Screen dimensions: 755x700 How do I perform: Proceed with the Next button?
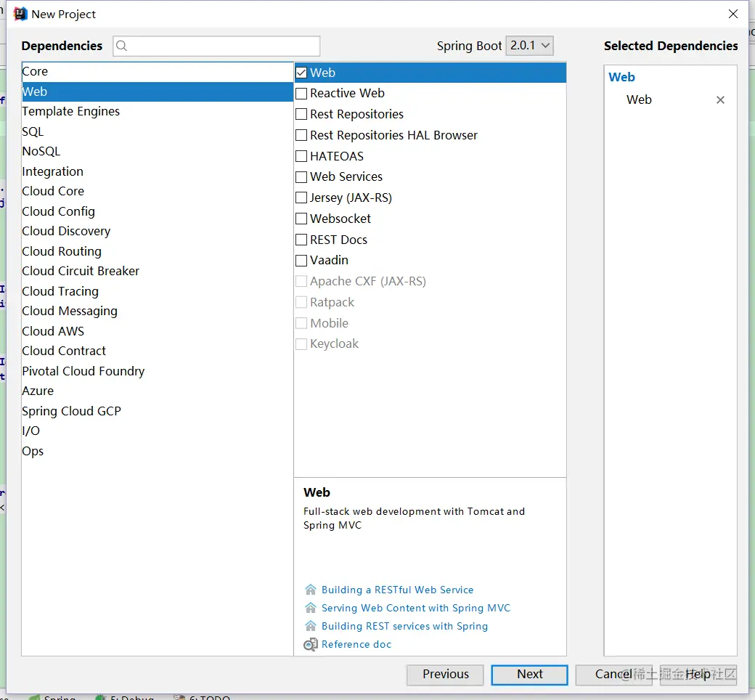[x=529, y=675]
